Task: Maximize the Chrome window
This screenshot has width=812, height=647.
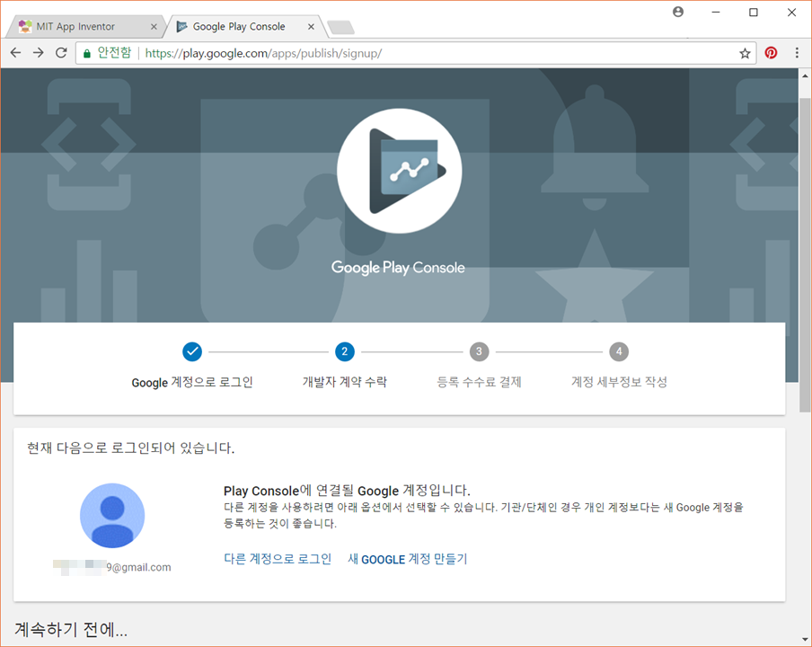Action: pos(754,12)
